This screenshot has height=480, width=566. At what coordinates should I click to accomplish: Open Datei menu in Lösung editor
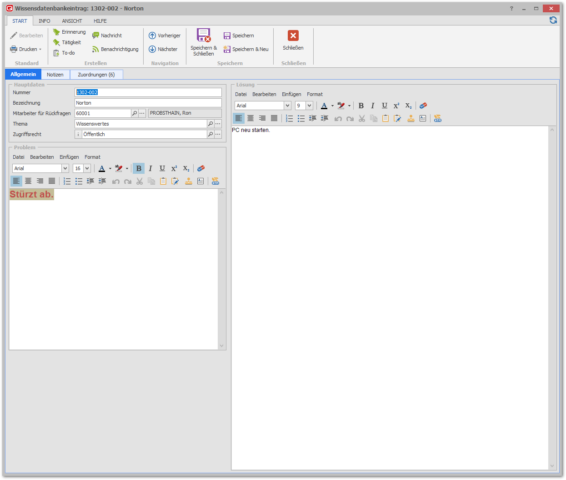pyautogui.click(x=241, y=94)
